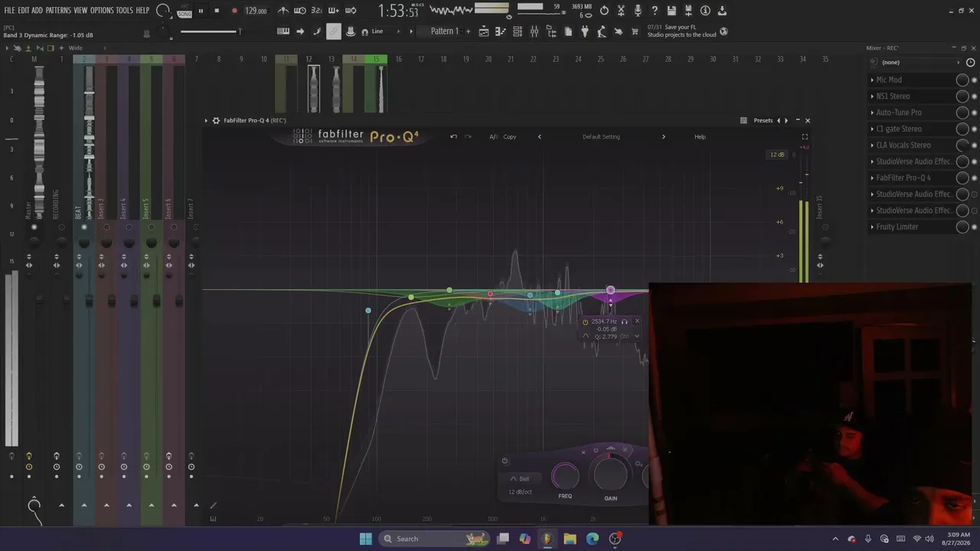Open the 12 dB/oct slope dropdown
980x551 pixels.
click(520, 491)
